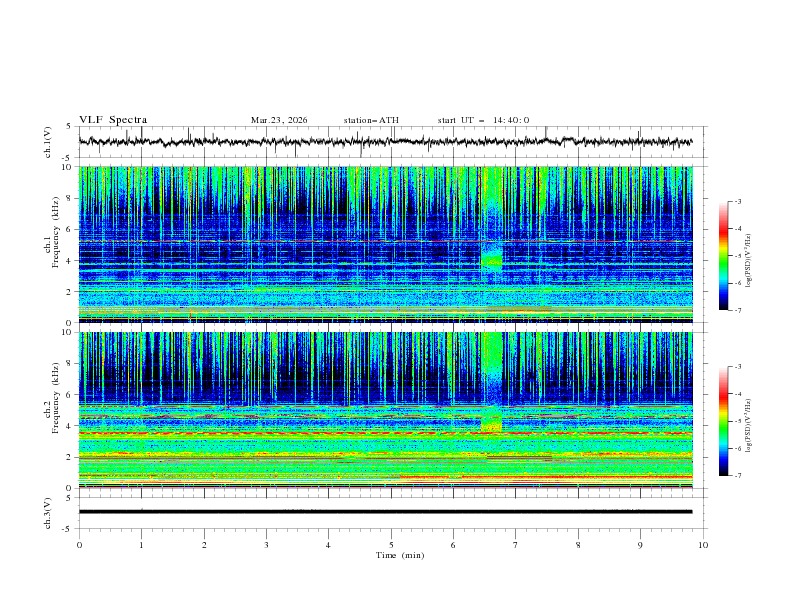Select the "start UT = 14:40:0" header text
The image size is (792, 612).
tap(483, 120)
